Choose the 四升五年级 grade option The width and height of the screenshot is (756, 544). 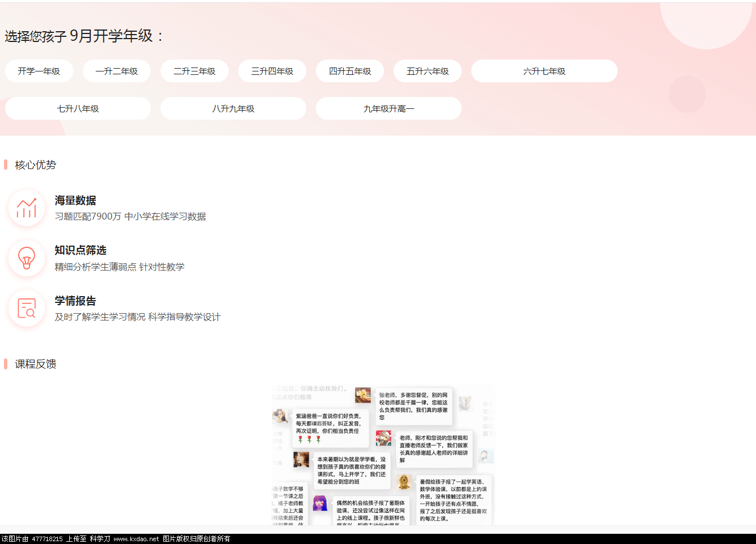pyautogui.click(x=350, y=70)
